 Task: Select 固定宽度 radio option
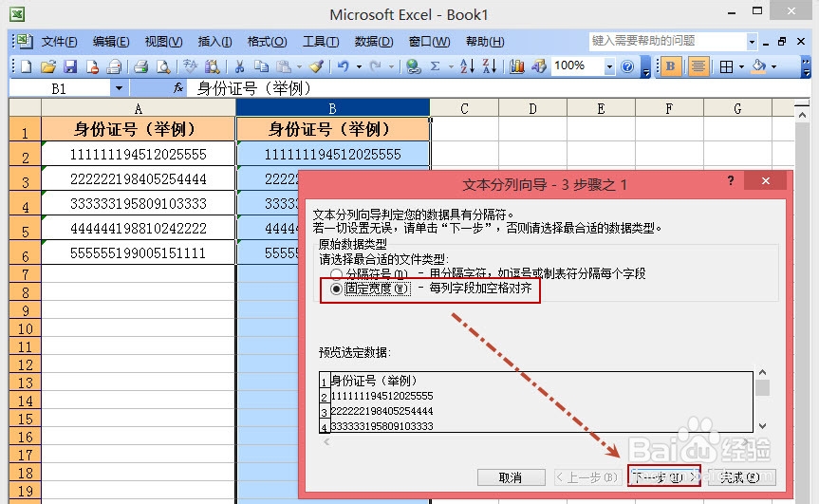coord(336,289)
